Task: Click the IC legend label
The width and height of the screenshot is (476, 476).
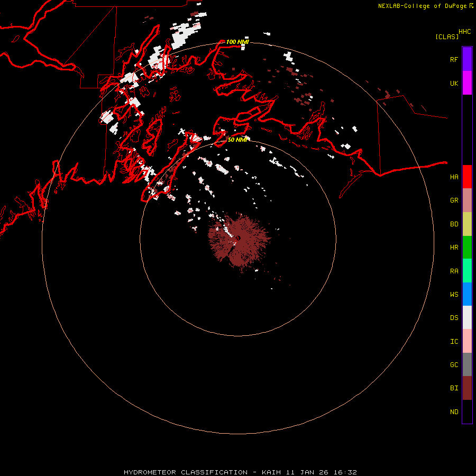Action: [454, 341]
